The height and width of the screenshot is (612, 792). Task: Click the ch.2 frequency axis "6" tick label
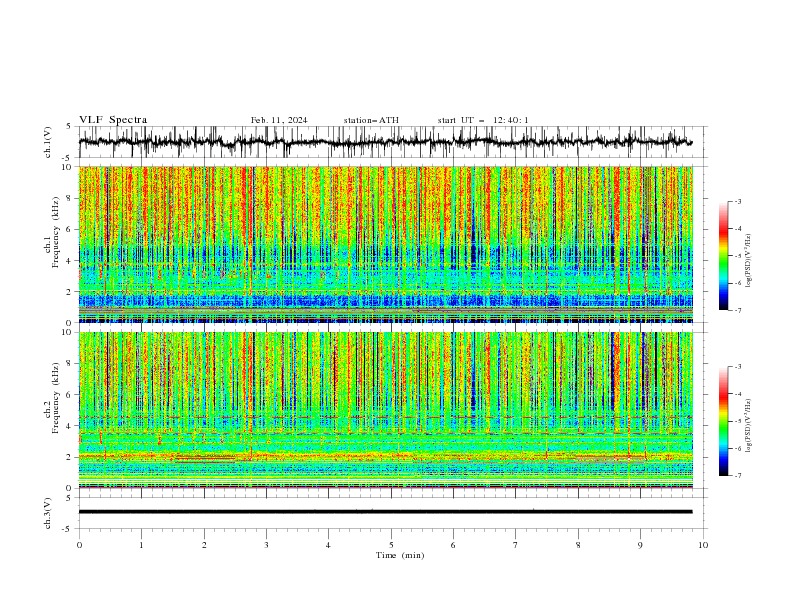(x=70, y=395)
